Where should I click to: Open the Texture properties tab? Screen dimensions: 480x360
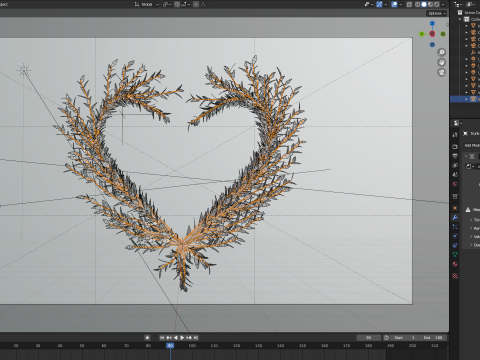(455, 276)
